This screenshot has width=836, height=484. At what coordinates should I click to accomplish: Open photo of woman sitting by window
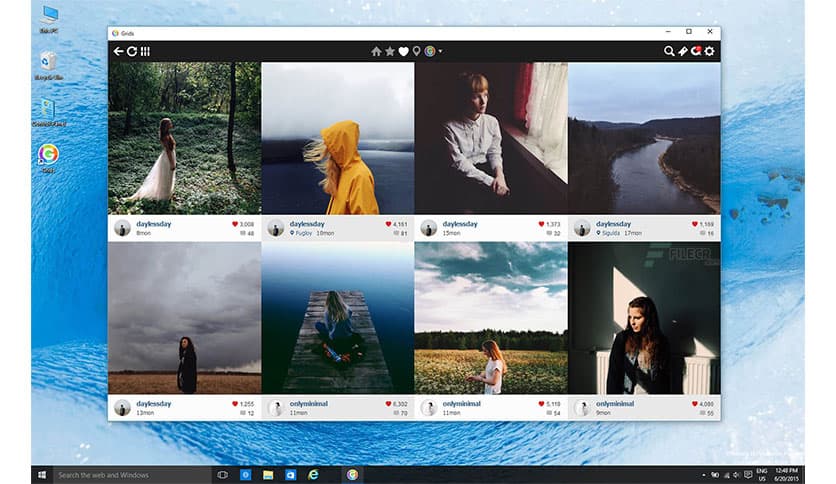pyautogui.click(x=491, y=138)
